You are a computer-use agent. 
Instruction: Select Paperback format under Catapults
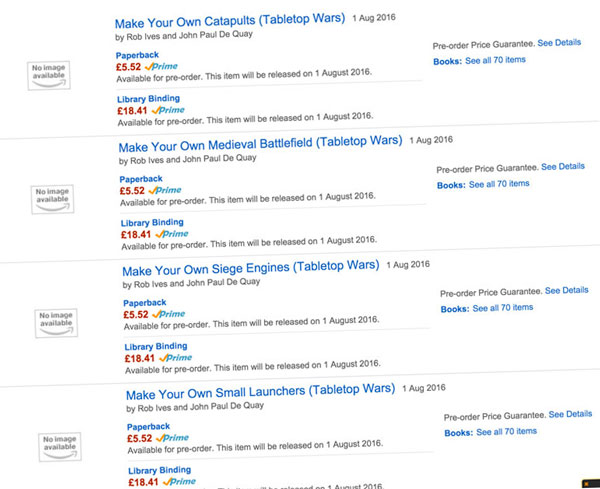pyautogui.click(x=137, y=55)
